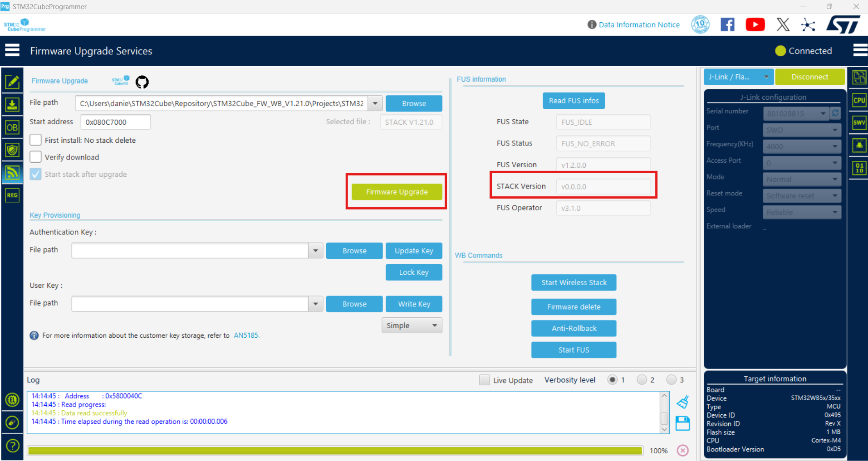Open the register viewer via REG icon
The width and height of the screenshot is (868, 461).
pyautogui.click(x=12, y=195)
